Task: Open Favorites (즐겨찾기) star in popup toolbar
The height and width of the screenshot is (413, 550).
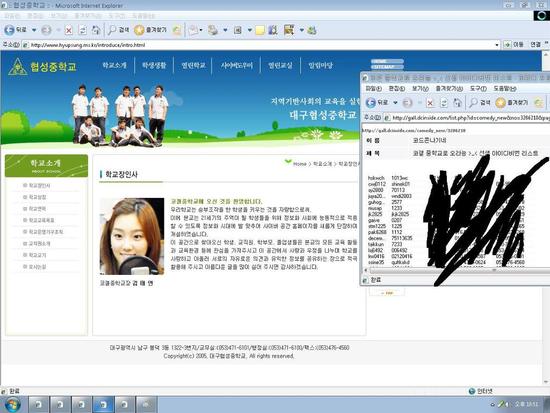Action: [512, 102]
